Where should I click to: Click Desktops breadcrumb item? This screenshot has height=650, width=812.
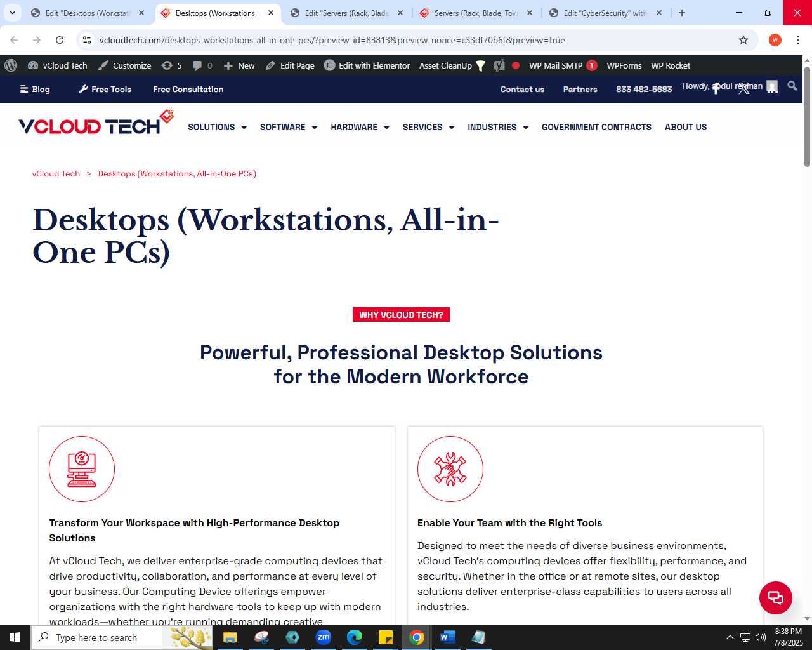[x=177, y=174]
